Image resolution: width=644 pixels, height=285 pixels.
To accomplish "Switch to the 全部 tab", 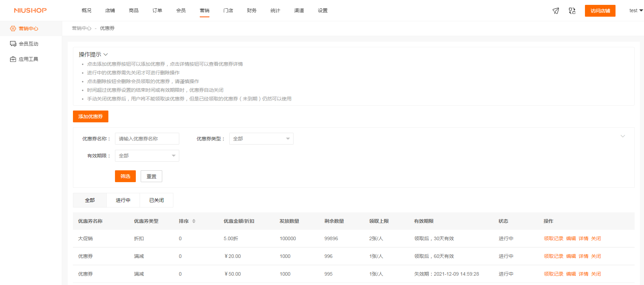I will point(90,200).
